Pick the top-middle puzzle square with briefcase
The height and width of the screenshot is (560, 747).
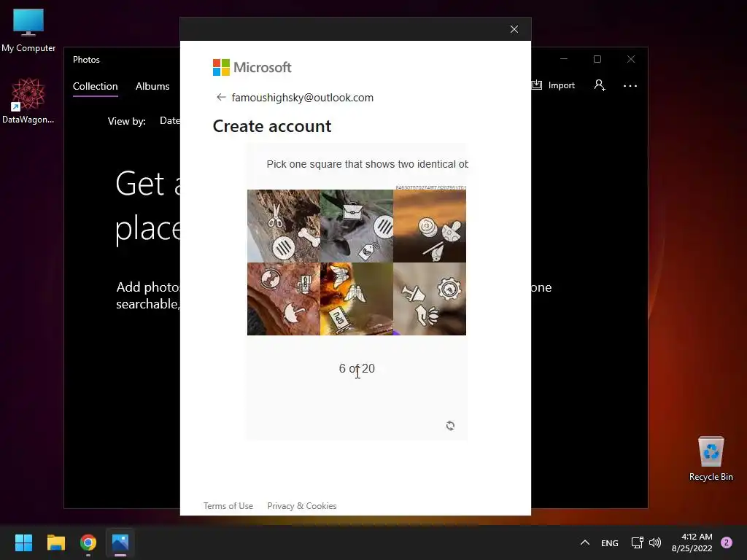click(x=356, y=226)
